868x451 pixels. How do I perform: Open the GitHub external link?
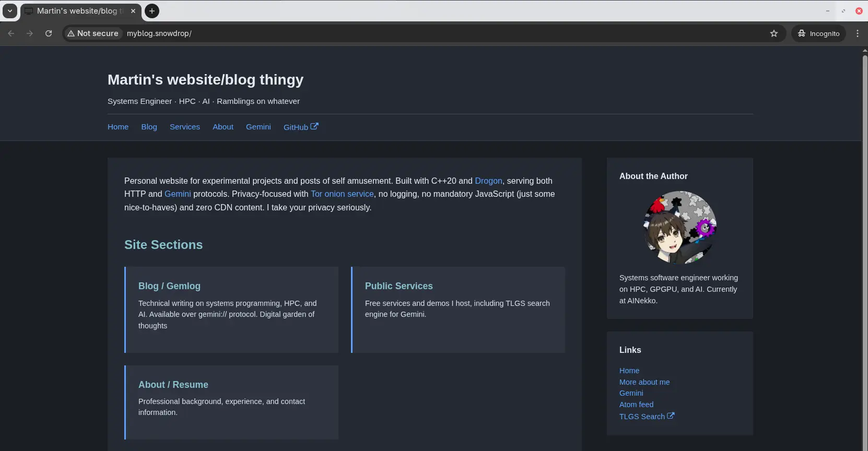[300, 127]
